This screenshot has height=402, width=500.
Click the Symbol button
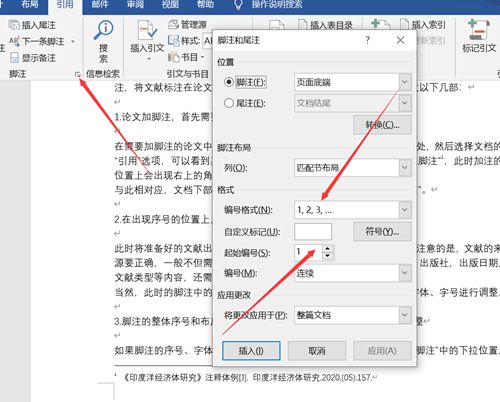click(x=382, y=231)
